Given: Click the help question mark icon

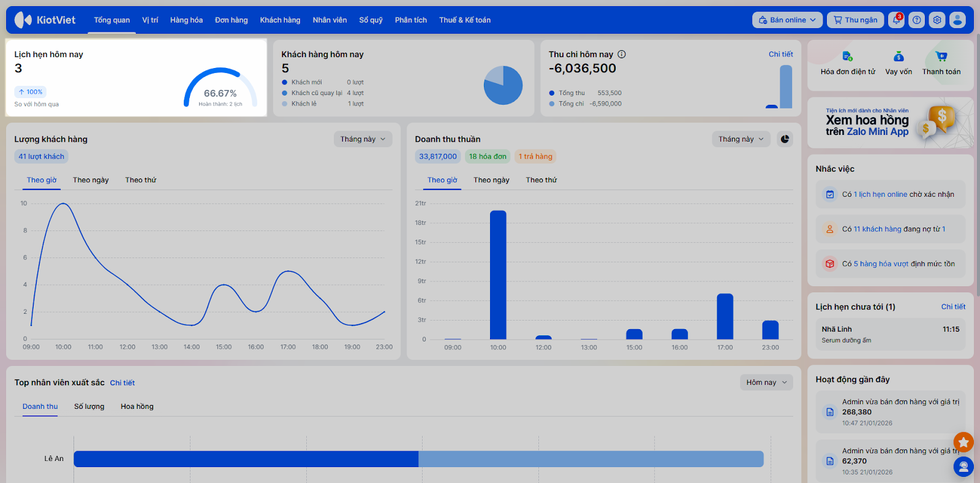Looking at the screenshot, I should (x=916, y=20).
